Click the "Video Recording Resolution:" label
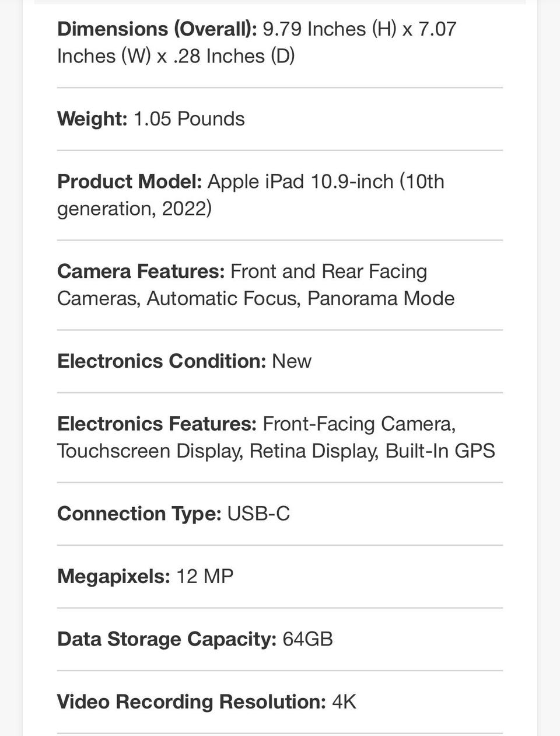The width and height of the screenshot is (560, 736). 191,702
